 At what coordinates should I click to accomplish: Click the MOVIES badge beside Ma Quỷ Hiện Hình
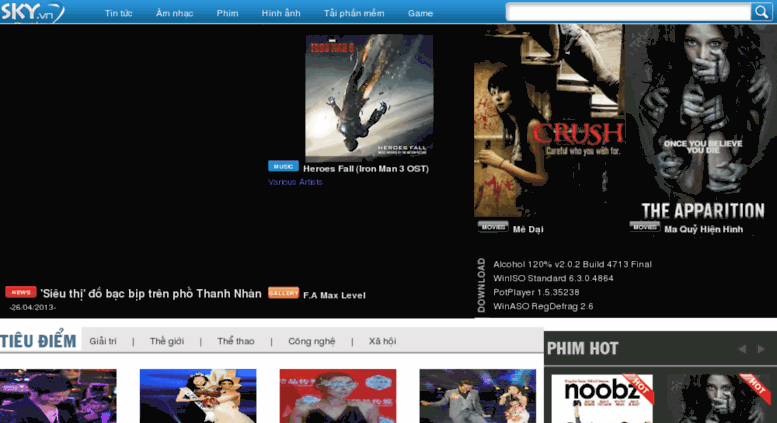tap(645, 227)
